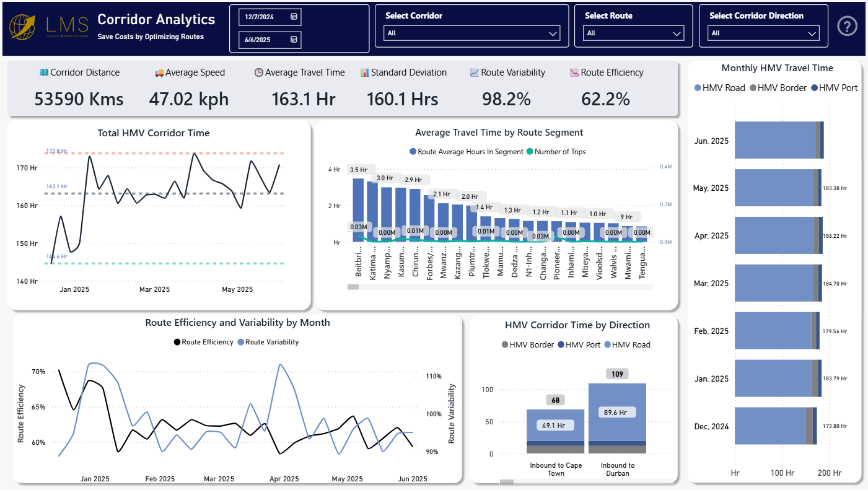Select the Dec, 2024 HMV Road bar
This screenshot has height=490, width=868.
[769, 426]
